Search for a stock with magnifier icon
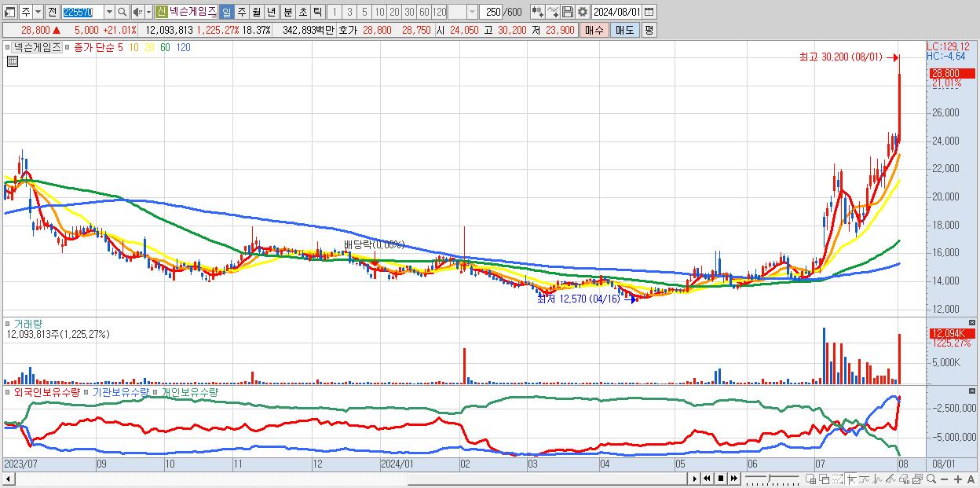The height and width of the screenshot is (488, 980). click(122, 12)
